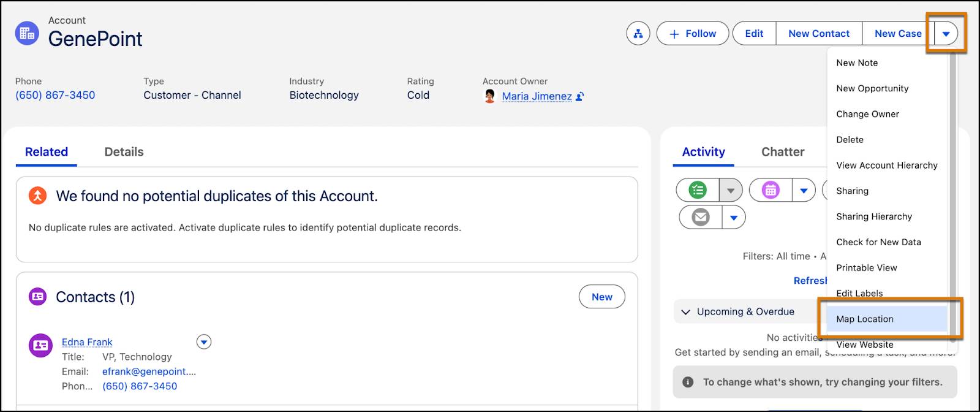Open the Edna Frank contact link
The height and width of the screenshot is (412, 980).
pyautogui.click(x=87, y=342)
